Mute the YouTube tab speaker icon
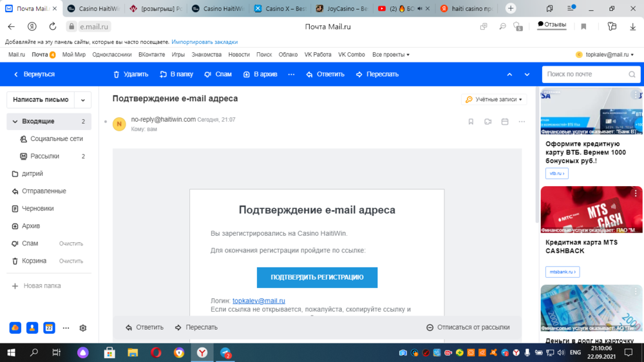Screen dimensions: 644x362 click(x=420, y=8)
